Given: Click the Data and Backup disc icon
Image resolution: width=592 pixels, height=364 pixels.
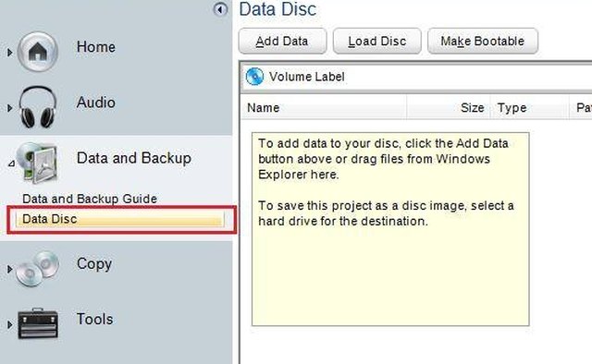Looking at the screenshot, I should click(x=38, y=163).
